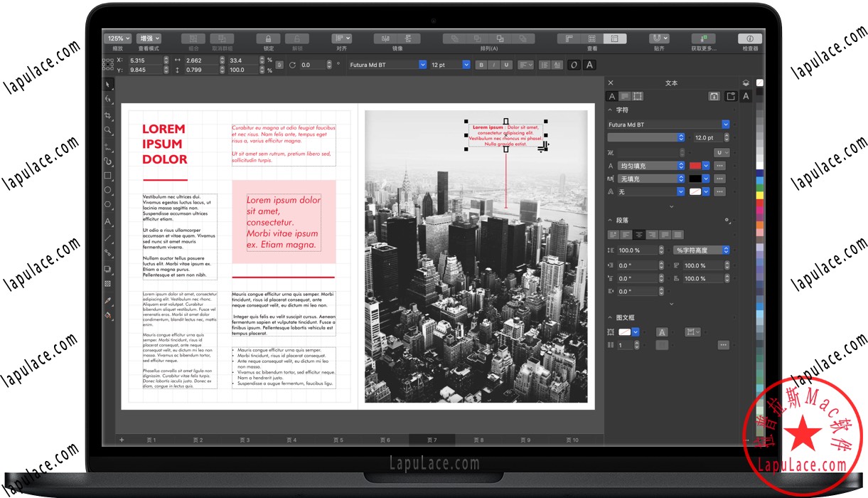Select the Eyedropper tool
This screenshot has height=498, width=868.
pyautogui.click(x=109, y=300)
